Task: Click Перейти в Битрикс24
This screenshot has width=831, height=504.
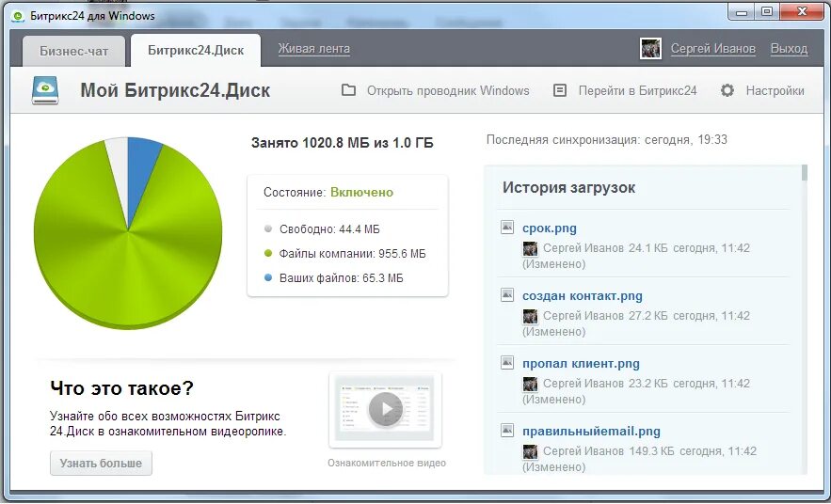Action: coord(637,90)
